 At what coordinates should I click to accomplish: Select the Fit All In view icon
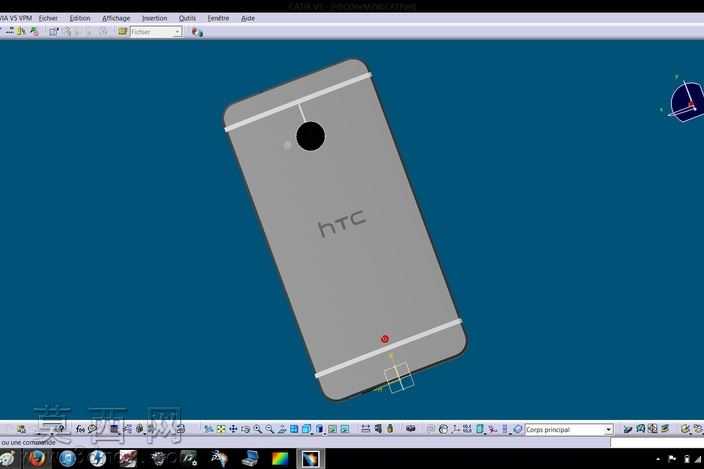[x=221, y=429]
